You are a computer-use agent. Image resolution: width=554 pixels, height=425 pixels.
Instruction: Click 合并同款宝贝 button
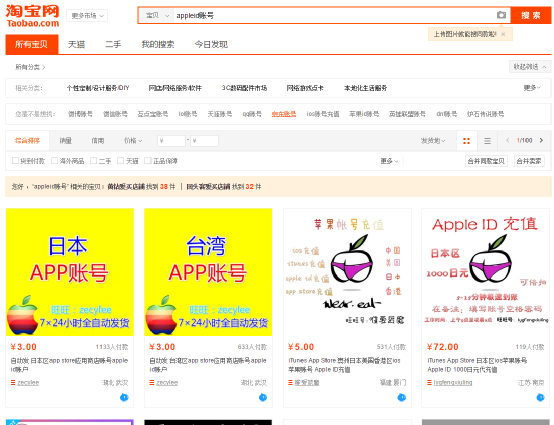point(486,161)
